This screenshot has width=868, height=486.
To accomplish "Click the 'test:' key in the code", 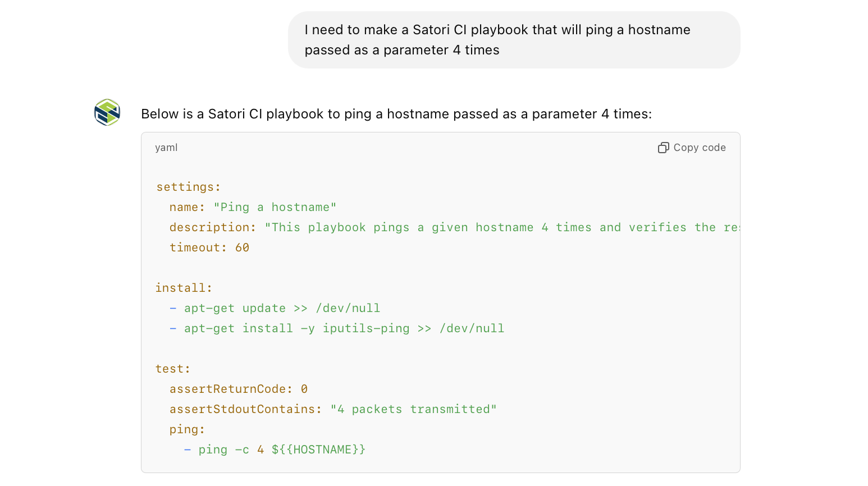I will pyautogui.click(x=173, y=369).
